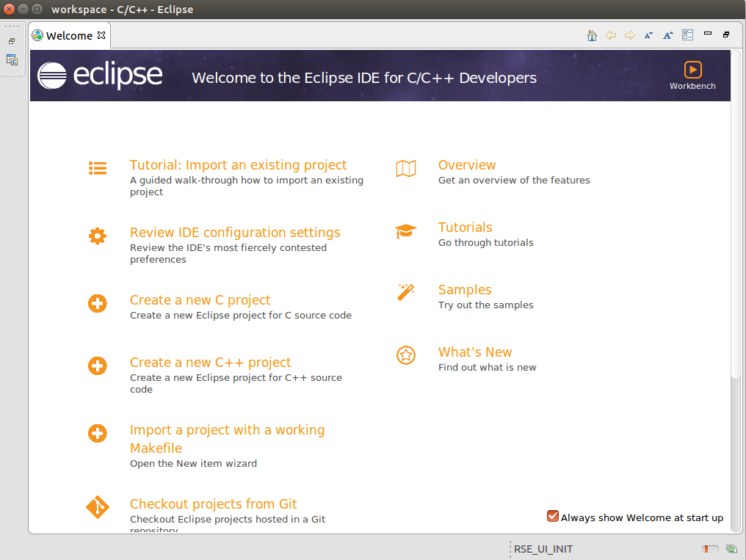Open the Overview link
The image size is (746, 560).
tap(467, 165)
